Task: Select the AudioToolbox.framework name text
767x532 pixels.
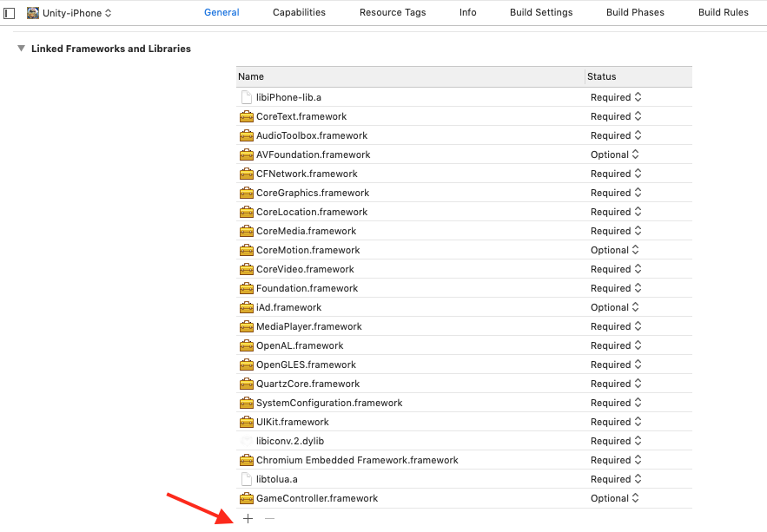Action: [312, 135]
